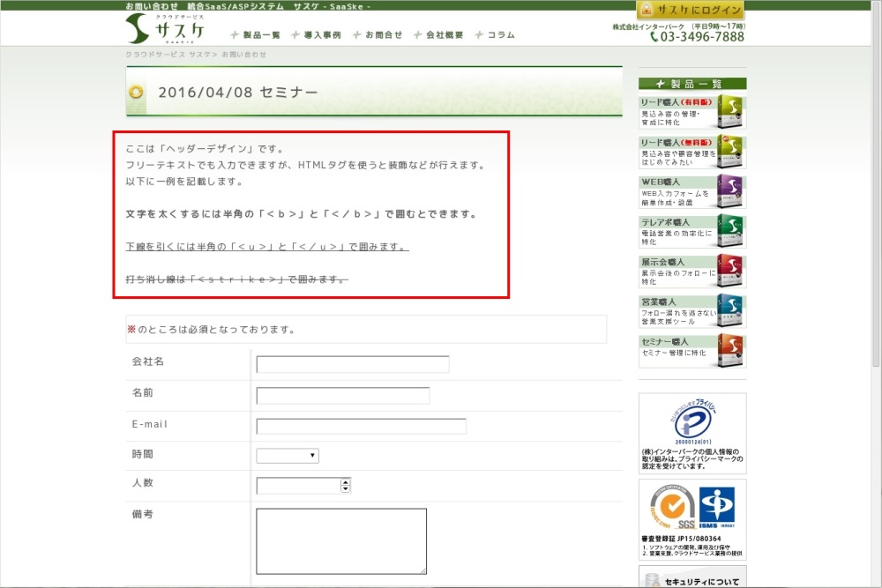Click into the 会社名 text field
The height and width of the screenshot is (588, 882).
click(352, 364)
